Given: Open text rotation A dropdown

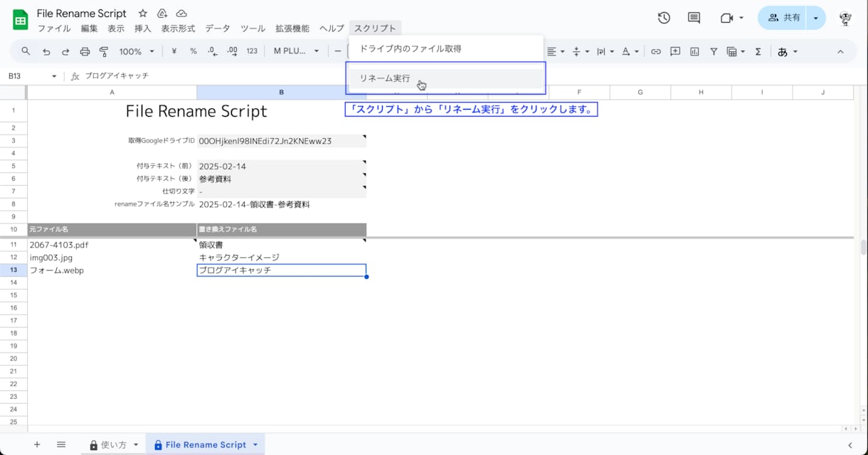Looking at the screenshot, I should (630, 51).
